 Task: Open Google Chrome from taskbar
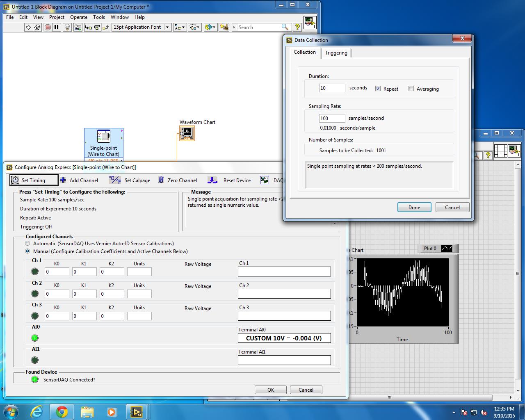tap(62, 411)
